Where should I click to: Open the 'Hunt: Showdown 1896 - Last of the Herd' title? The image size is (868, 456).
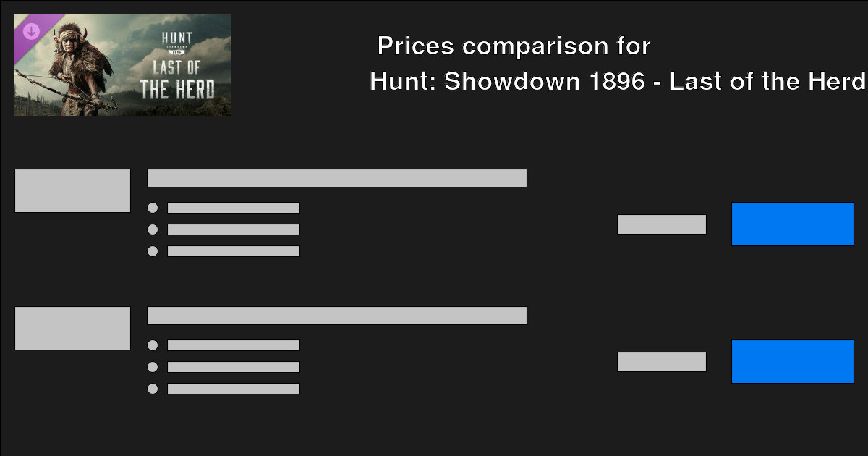tap(616, 81)
